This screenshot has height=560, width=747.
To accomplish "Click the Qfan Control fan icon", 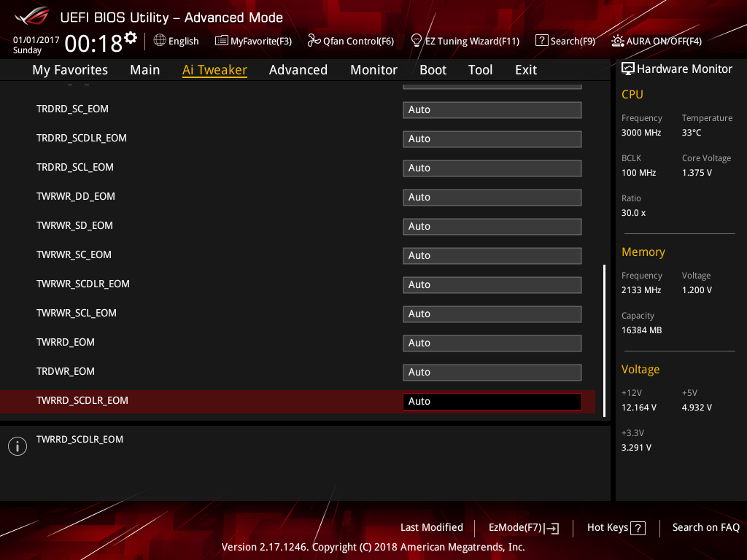I will tap(314, 41).
